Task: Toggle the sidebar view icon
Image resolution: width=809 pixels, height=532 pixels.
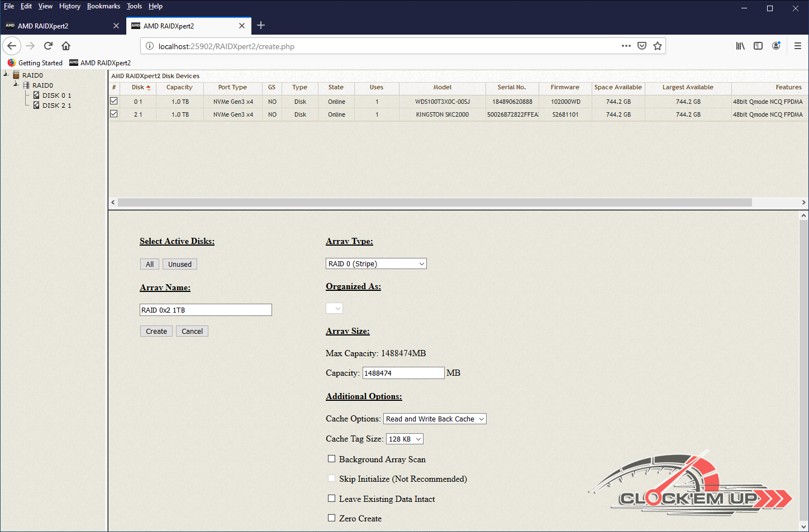Action: 758,46
